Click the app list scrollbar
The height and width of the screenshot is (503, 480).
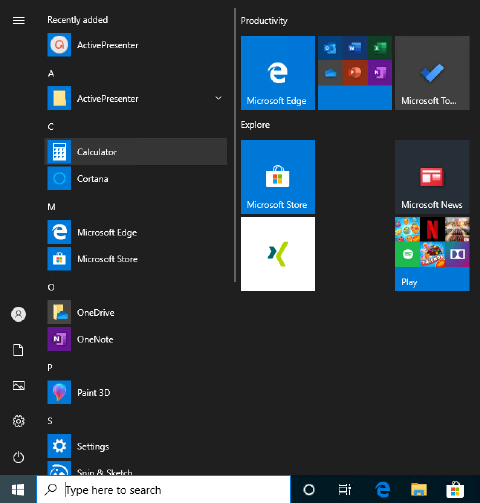pyautogui.click(x=235, y=145)
